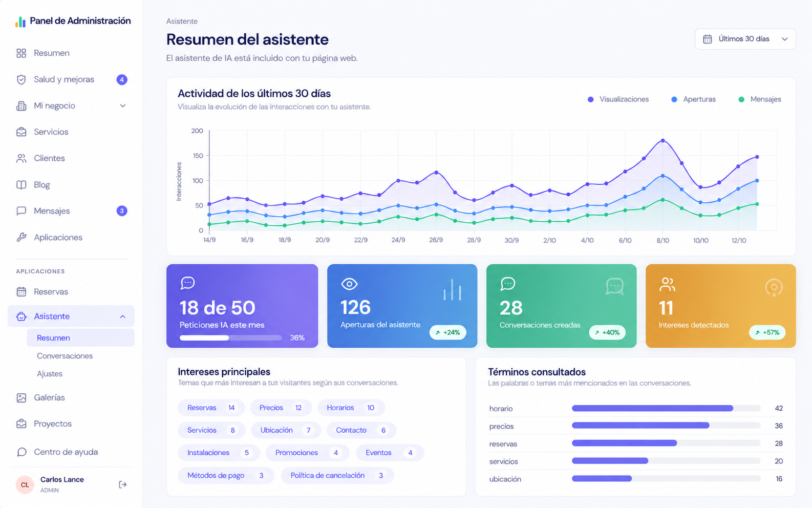Screen dimensions: 812x508
Task: Select the Política de cancelación tag
Action: tap(337, 476)
